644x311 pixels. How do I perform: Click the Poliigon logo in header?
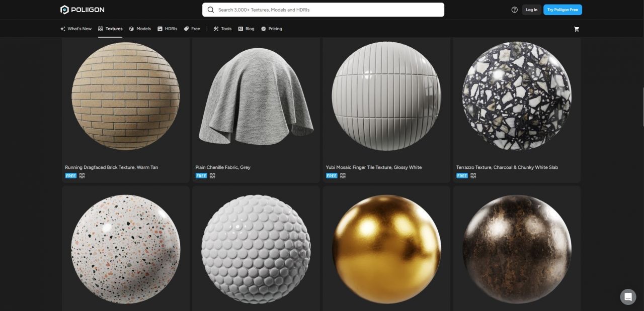click(83, 10)
